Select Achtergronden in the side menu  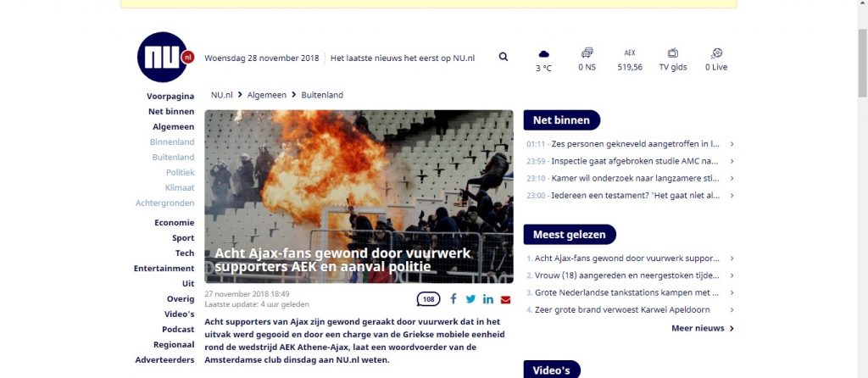[x=165, y=203]
